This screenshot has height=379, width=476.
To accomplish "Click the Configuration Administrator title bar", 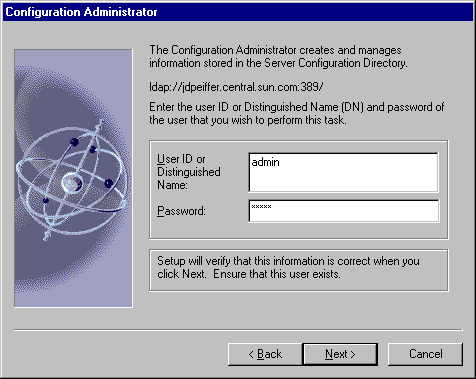I will click(238, 12).
